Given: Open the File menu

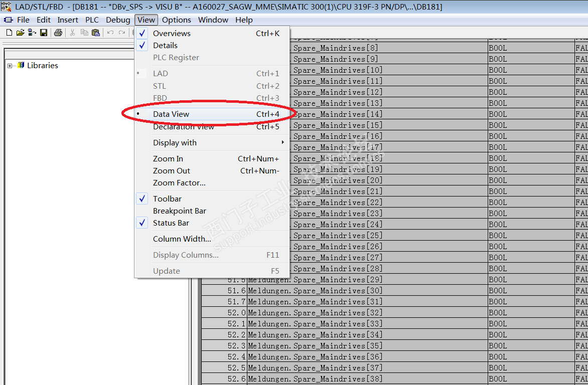Looking at the screenshot, I should point(23,20).
